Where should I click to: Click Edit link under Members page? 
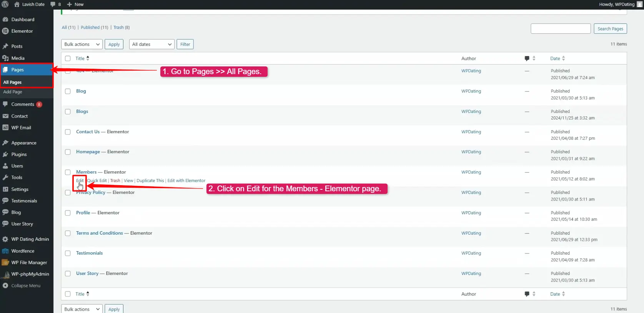click(x=80, y=181)
